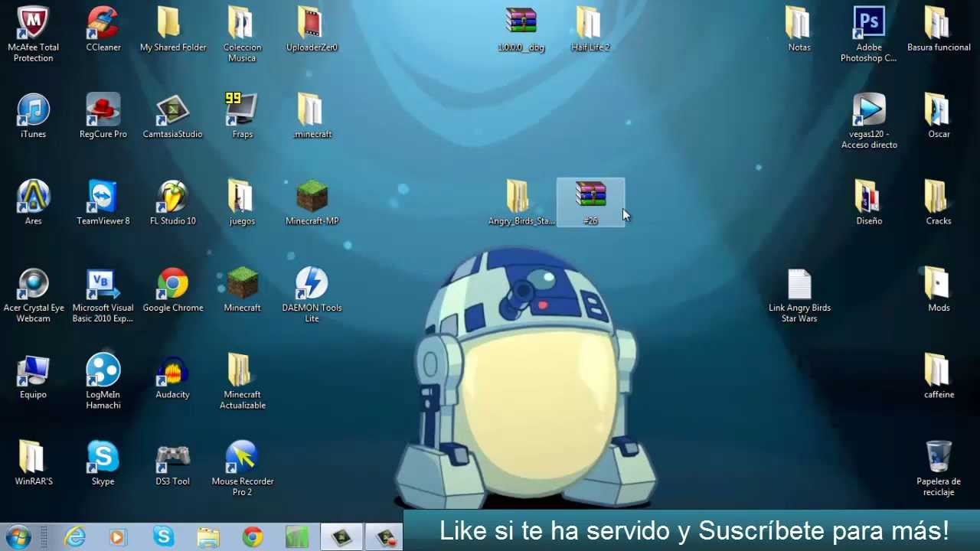Select the 1.0.0.0__dbg archive file
Image resolution: width=980 pixels, height=551 pixels.
click(x=521, y=29)
